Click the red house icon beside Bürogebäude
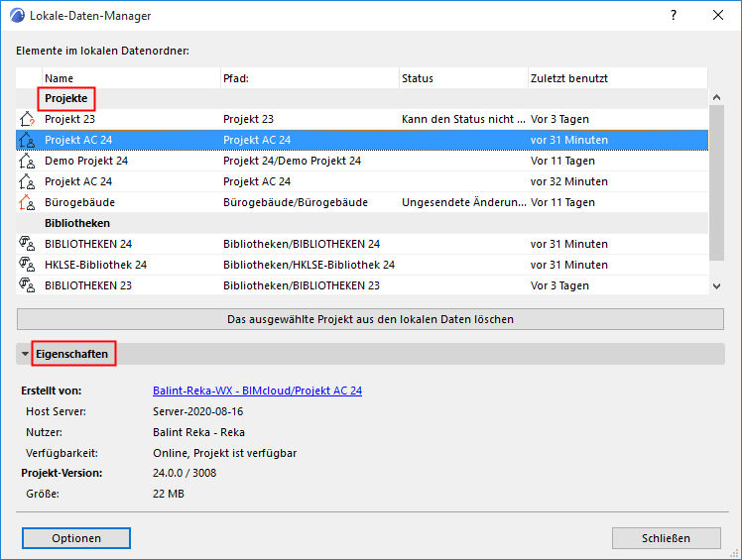Image resolution: width=742 pixels, height=560 pixels. pos(27,202)
